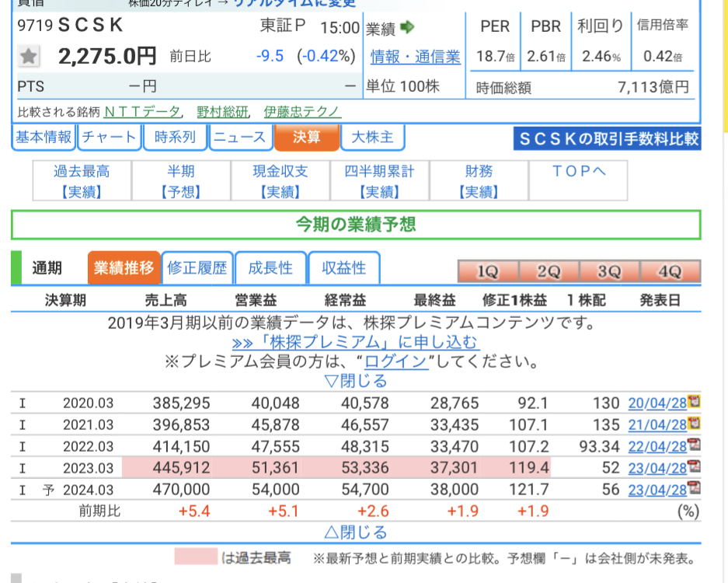Click the 470,000 forecast sales value
This screenshot has width=728, height=583.
[182, 489]
